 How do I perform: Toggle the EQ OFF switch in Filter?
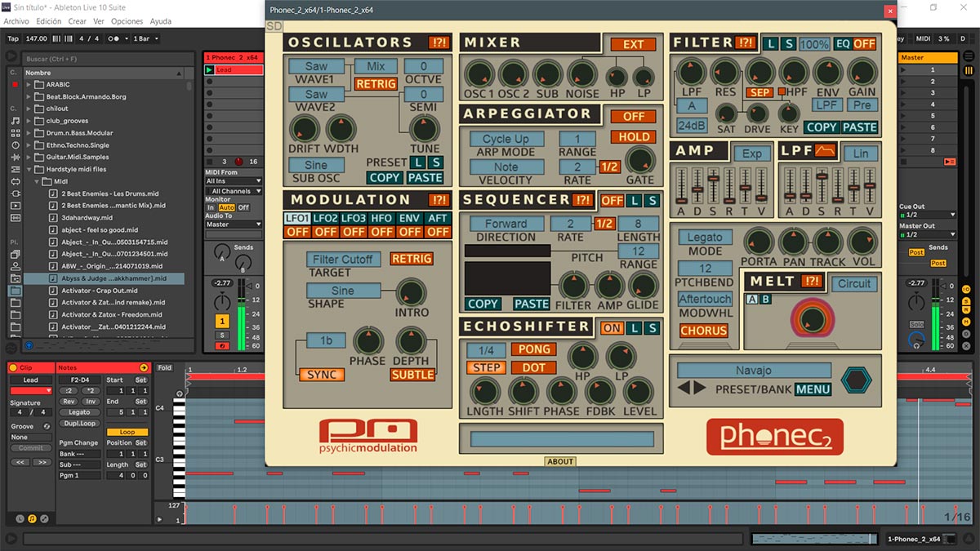pyautogui.click(x=865, y=44)
